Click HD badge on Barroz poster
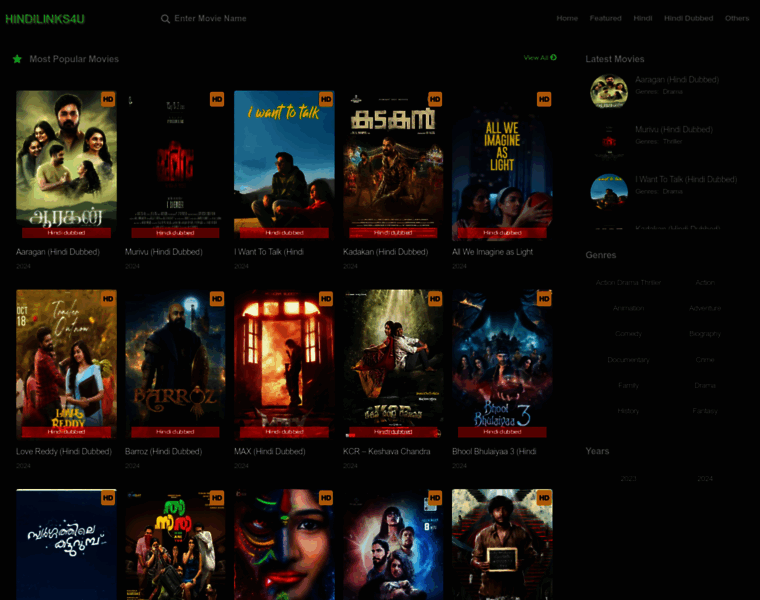The width and height of the screenshot is (760, 600). pyautogui.click(x=217, y=299)
